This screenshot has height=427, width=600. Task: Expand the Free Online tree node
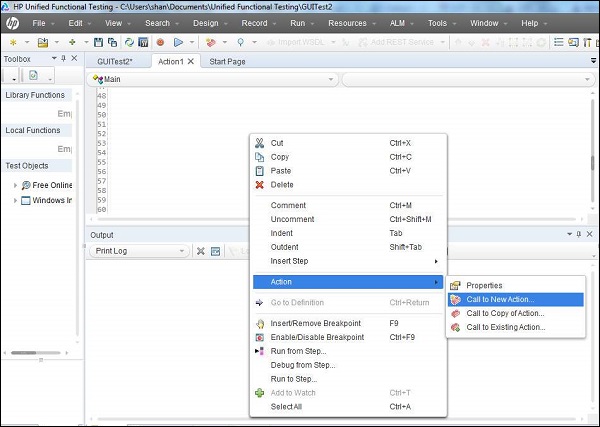(x=15, y=185)
